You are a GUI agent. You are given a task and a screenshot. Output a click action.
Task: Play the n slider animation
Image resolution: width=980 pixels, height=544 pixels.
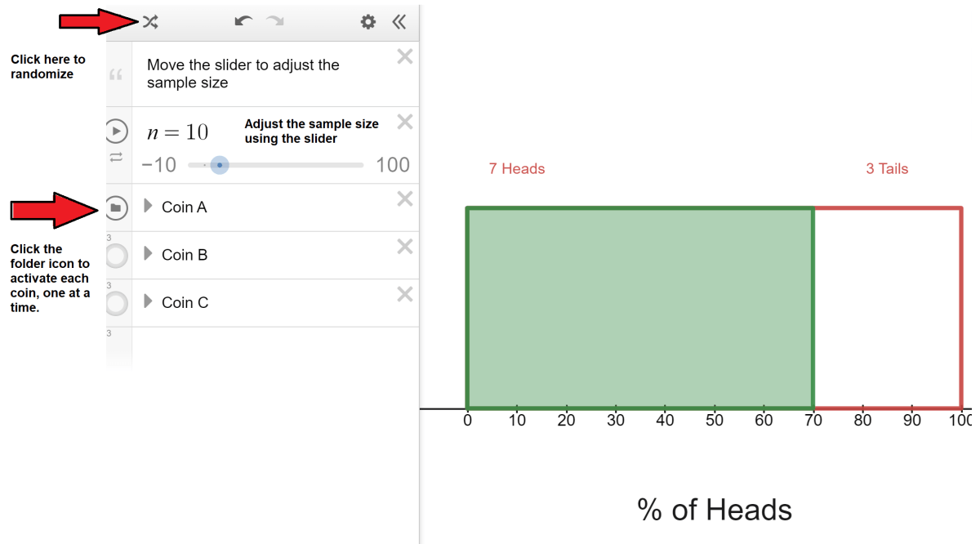point(116,131)
